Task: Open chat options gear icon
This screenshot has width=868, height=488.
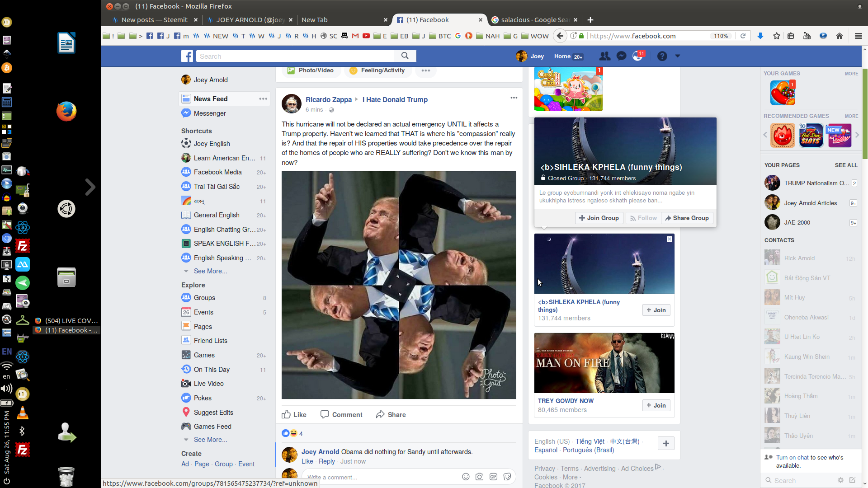Action: click(x=840, y=480)
